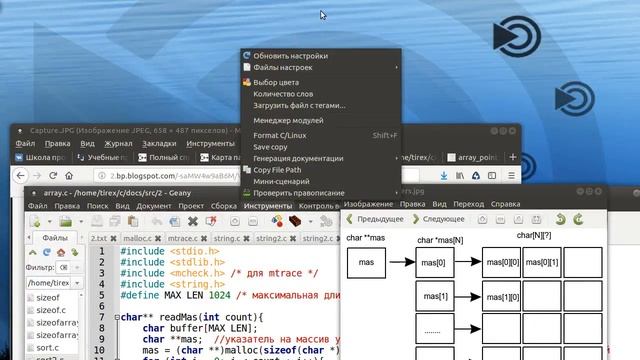Viewport: 640px width, 360px height.
Task: Open the build options dropdown arrow beside brick
Action: tap(310, 222)
